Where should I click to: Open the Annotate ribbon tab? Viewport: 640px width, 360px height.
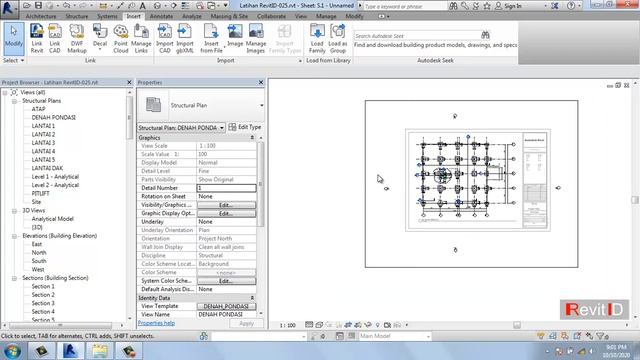coord(161,16)
